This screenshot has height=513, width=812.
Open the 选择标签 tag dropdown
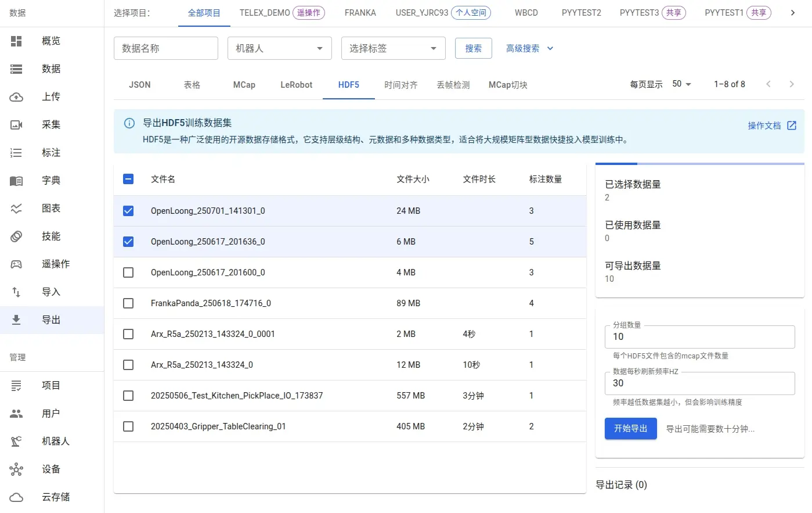[x=393, y=48]
